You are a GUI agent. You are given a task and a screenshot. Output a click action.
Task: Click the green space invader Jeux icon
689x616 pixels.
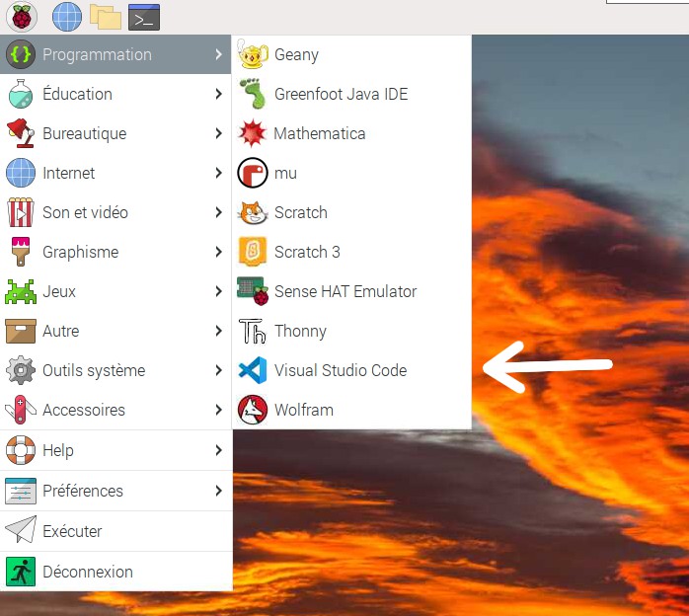pos(21,291)
